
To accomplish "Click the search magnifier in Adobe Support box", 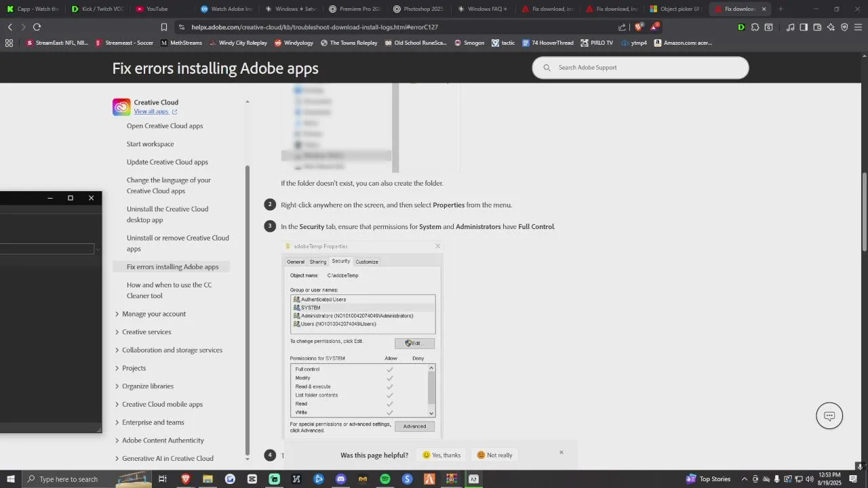I will (x=547, y=68).
